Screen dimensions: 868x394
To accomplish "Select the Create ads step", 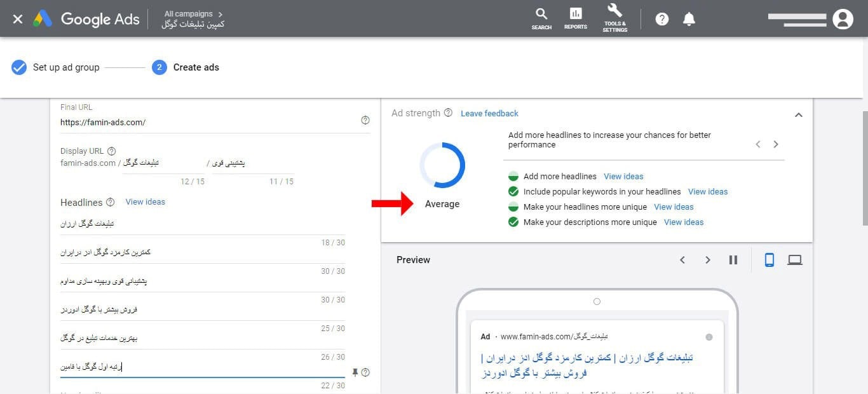I will click(x=186, y=67).
